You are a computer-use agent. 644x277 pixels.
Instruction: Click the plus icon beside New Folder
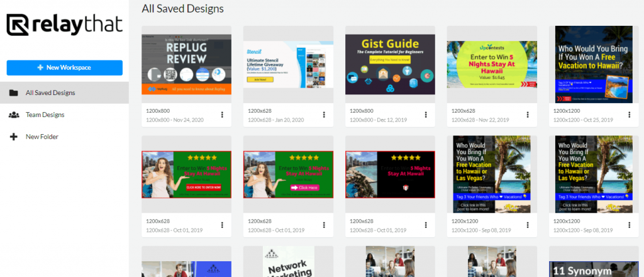click(14, 137)
